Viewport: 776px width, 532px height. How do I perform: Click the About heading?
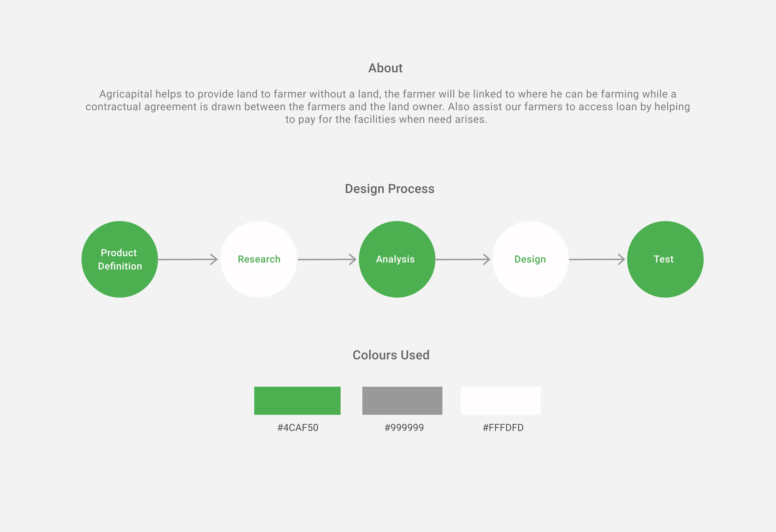click(385, 68)
